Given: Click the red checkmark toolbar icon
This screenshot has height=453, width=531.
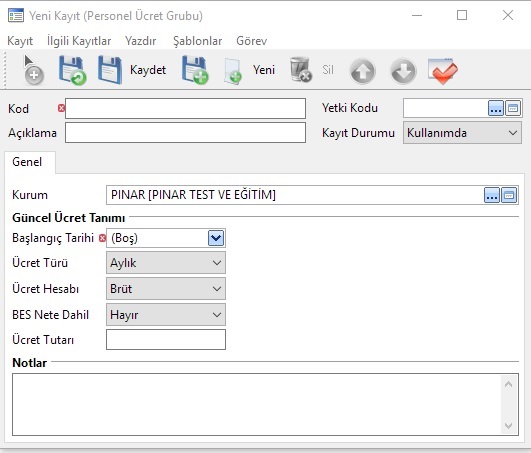Looking at the screenshot, I should pyautogui.click(x=443, y=71).
